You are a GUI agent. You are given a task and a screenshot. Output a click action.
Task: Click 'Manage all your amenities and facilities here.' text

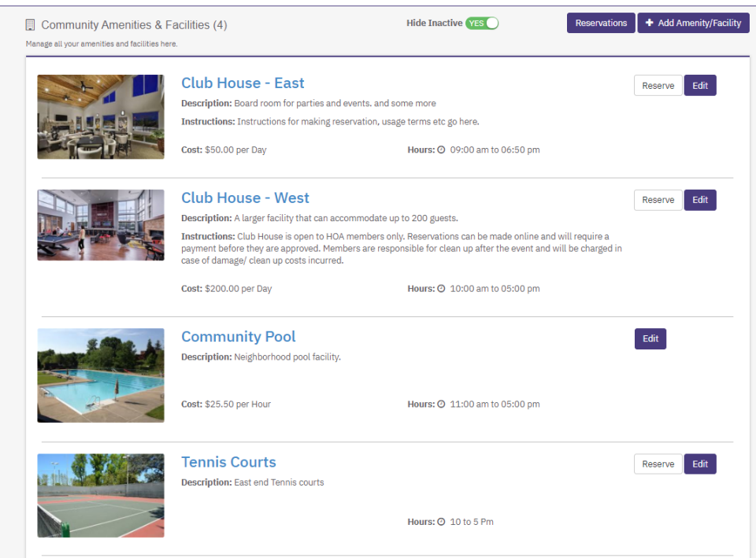(102, 44)
